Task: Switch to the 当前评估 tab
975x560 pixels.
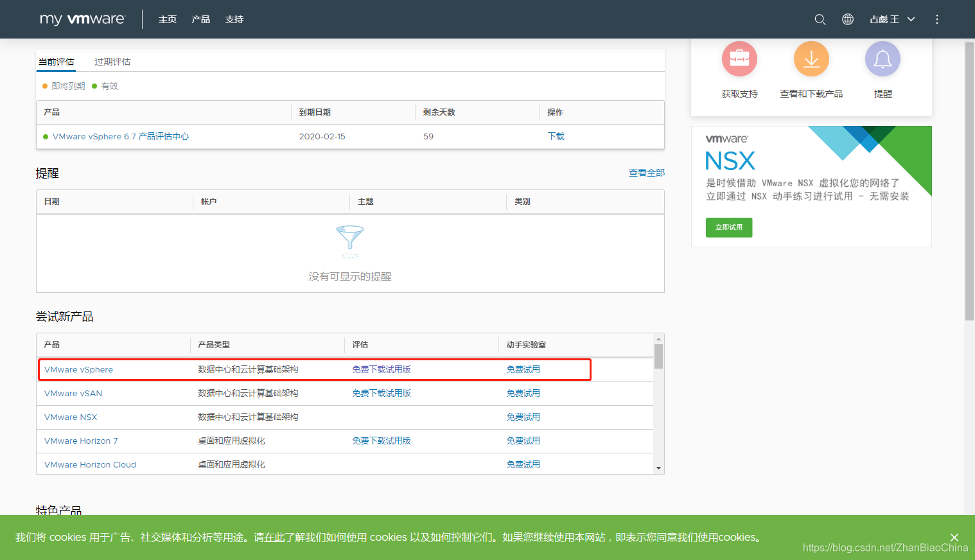Action: [56, 62]
